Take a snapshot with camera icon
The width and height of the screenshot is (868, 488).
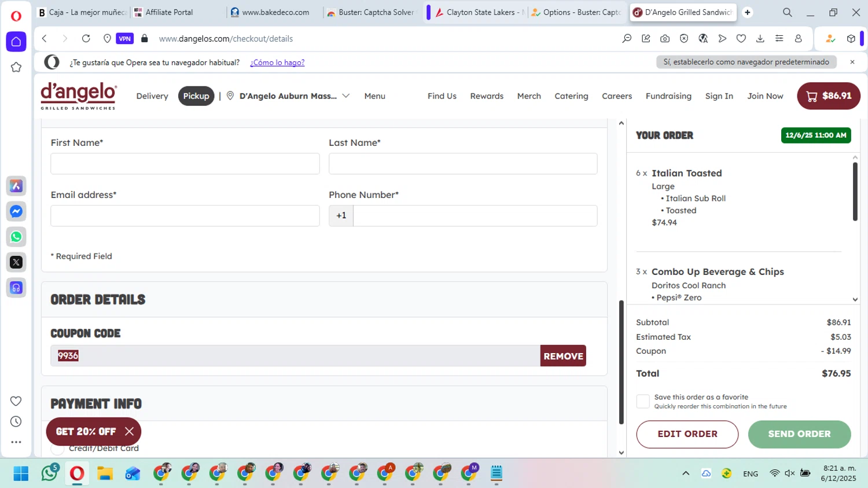665,39
